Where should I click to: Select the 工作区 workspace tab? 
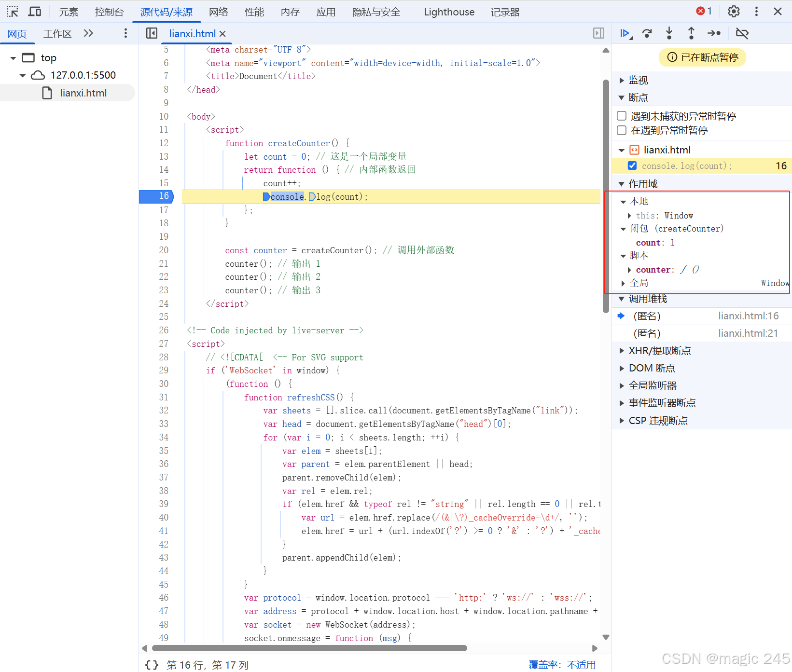point(57,34)
